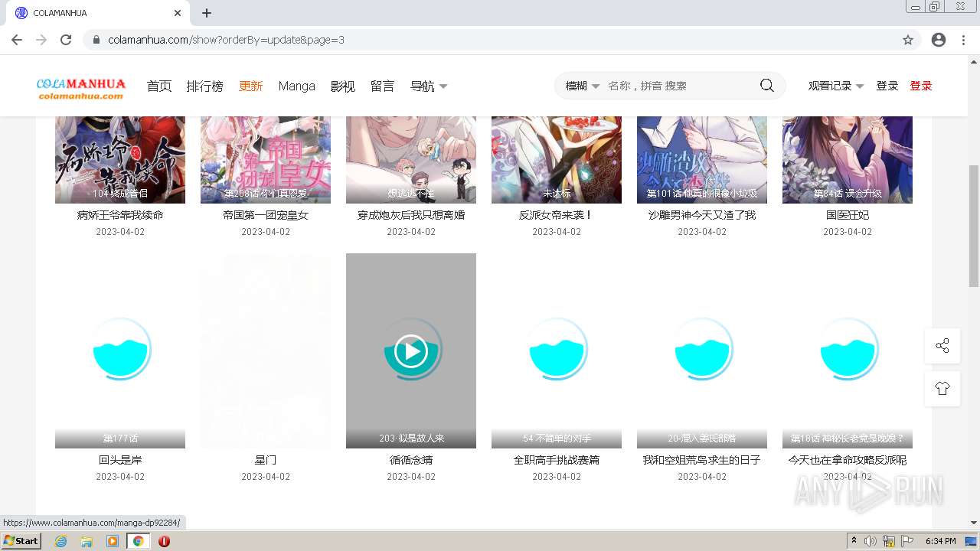Click the volume tray icon
Screen dimensions: 980x551
click(x=871, y=541)
